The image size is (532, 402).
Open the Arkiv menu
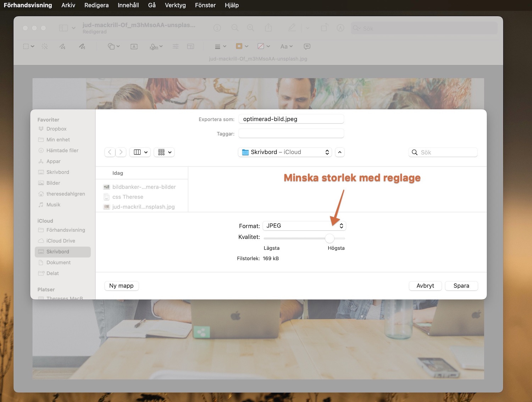click(68, 5)
